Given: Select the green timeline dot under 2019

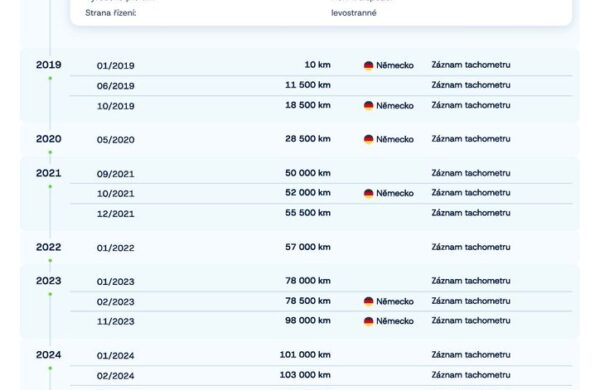Looking at the screenshot, I should tap(50, 78).
